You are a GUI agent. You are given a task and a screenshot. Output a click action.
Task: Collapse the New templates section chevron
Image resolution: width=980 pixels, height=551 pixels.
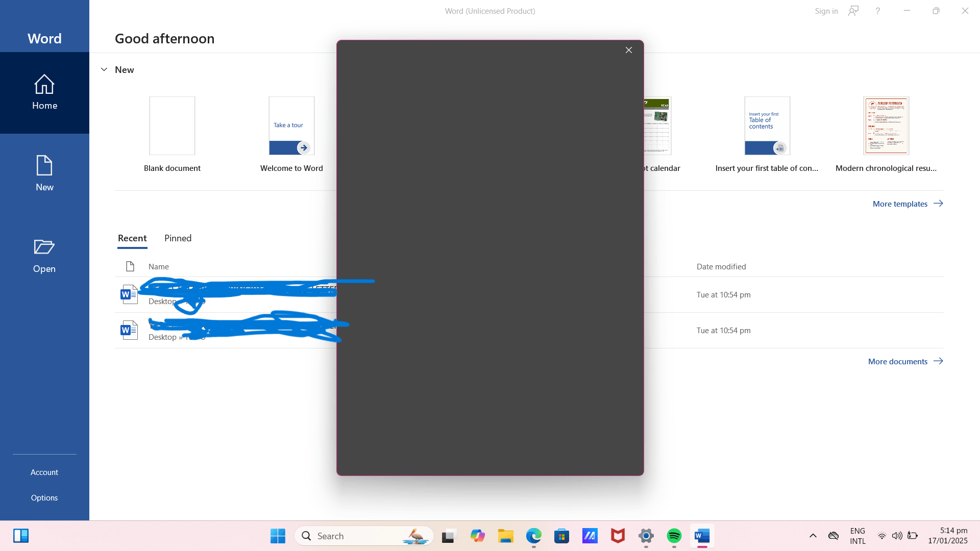pyautogui.click(x=104, y=70)
